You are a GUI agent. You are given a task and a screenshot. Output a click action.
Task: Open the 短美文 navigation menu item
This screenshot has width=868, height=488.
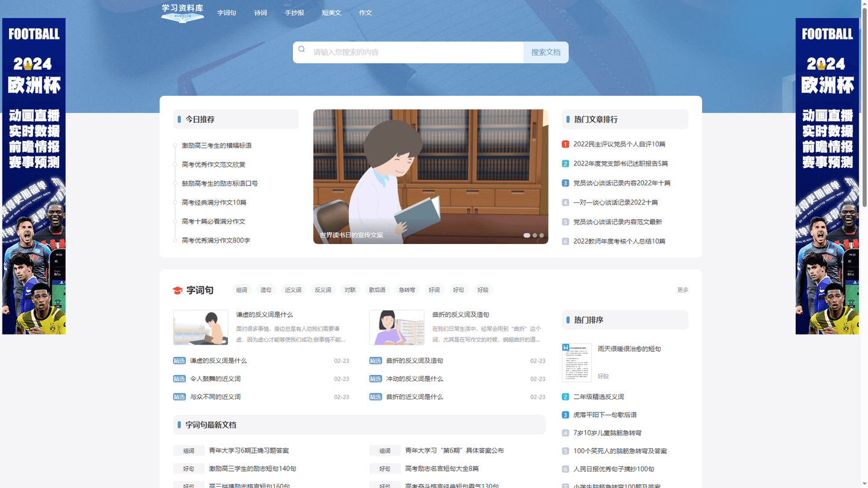[332, 13]
